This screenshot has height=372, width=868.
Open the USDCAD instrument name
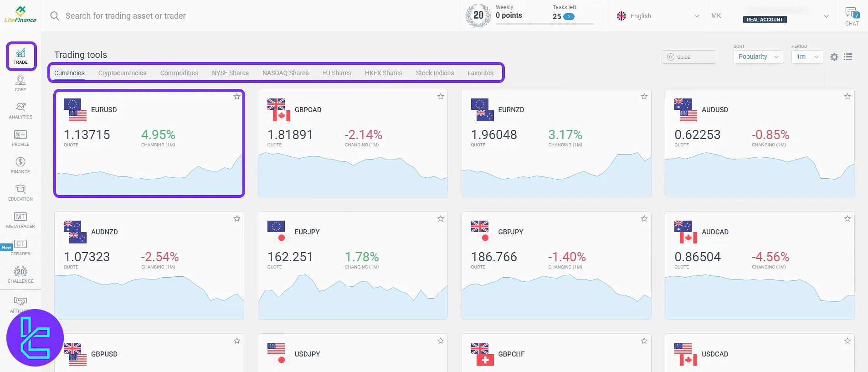click(x=714, y=354)
